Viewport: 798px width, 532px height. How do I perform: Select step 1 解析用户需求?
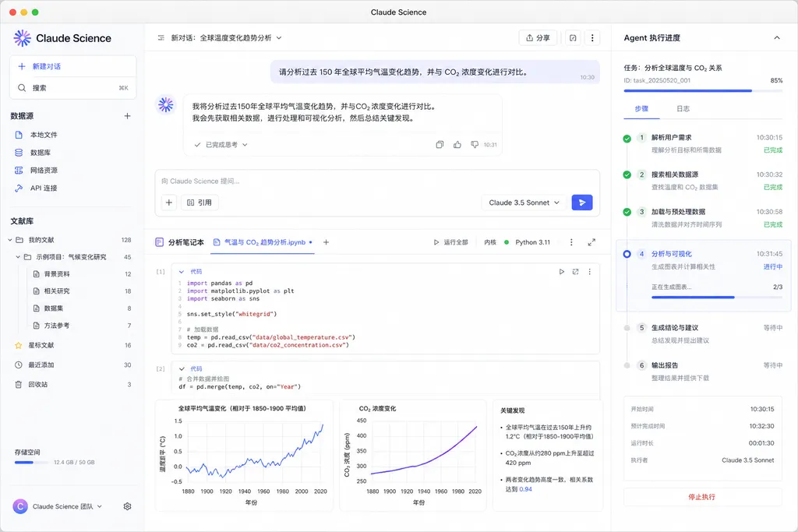pos(702,143)
